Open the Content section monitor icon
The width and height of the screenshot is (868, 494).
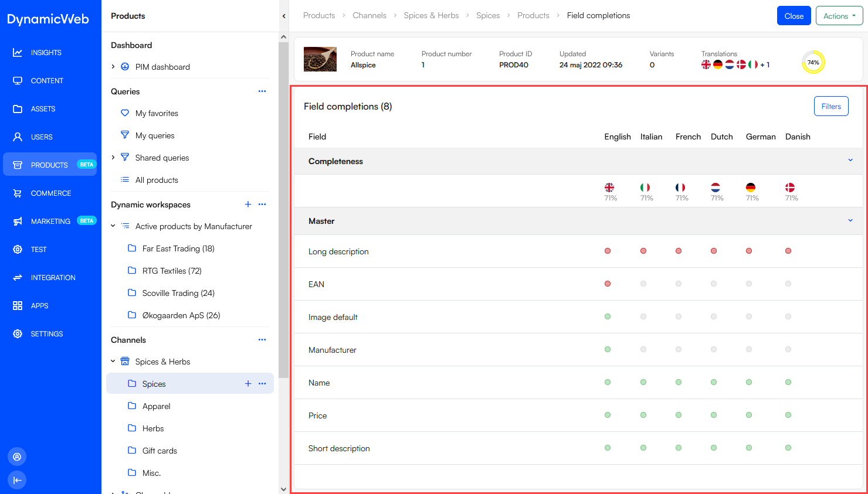coord(18,81)
